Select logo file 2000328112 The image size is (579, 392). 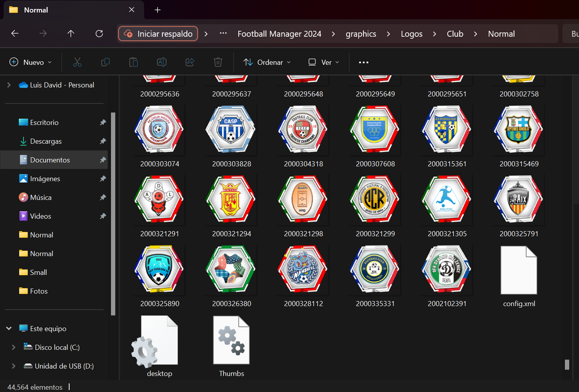click(x=303, y=276)
